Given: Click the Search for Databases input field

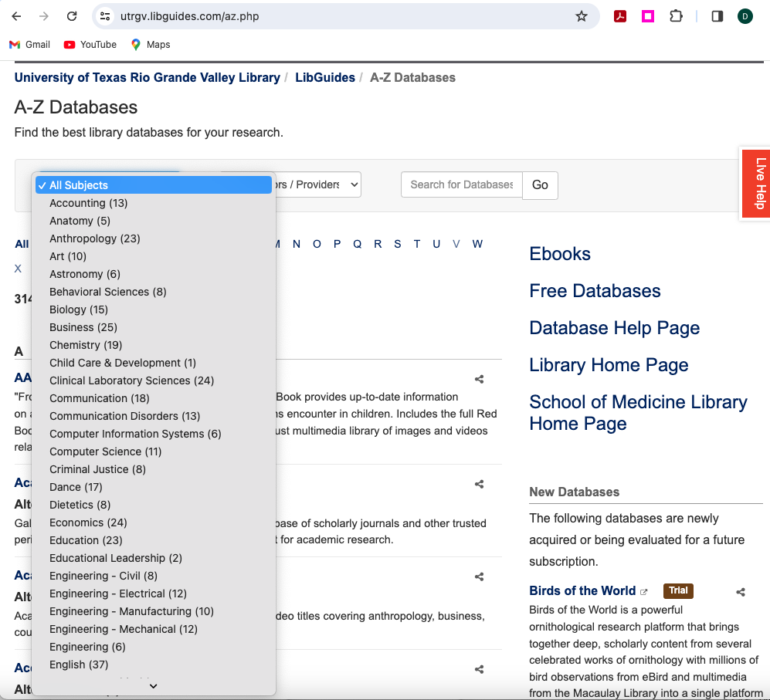Looking at the screenshot, I should [461, 184].
